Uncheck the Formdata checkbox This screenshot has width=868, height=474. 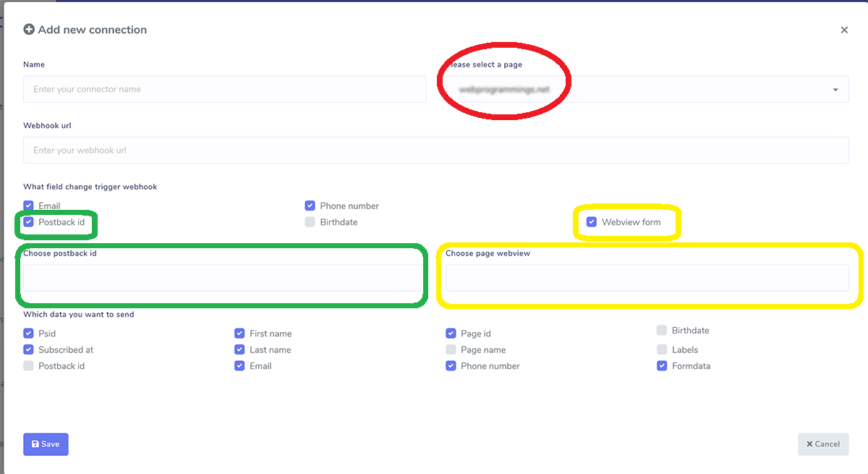pos(661,365)
